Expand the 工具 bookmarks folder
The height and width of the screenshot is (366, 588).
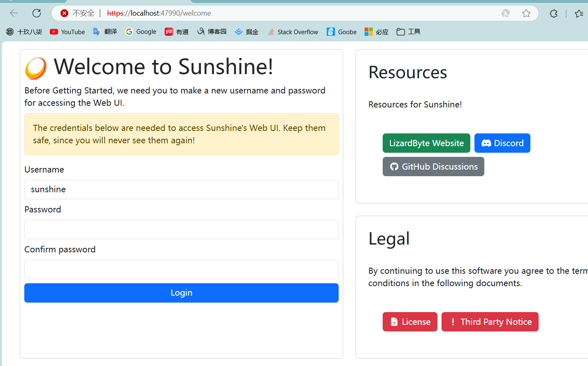(x=408, y=32)
